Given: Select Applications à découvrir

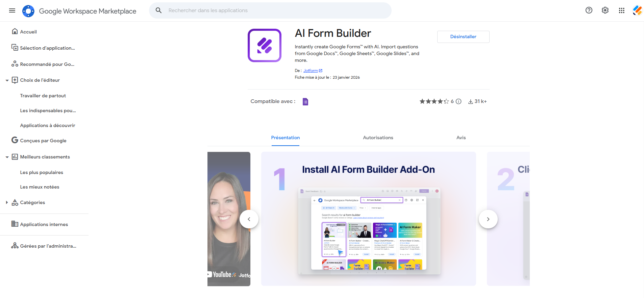Looking at the screenshot, I should pos(48,126).
